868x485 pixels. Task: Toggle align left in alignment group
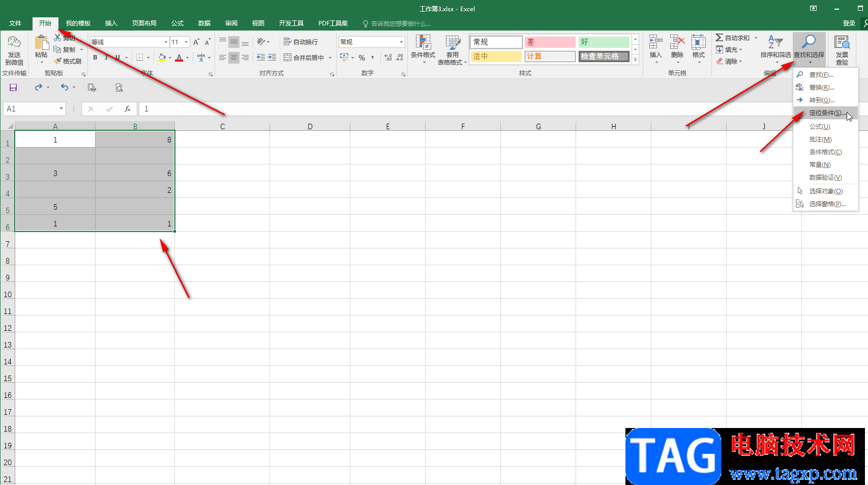click(222, 58)
